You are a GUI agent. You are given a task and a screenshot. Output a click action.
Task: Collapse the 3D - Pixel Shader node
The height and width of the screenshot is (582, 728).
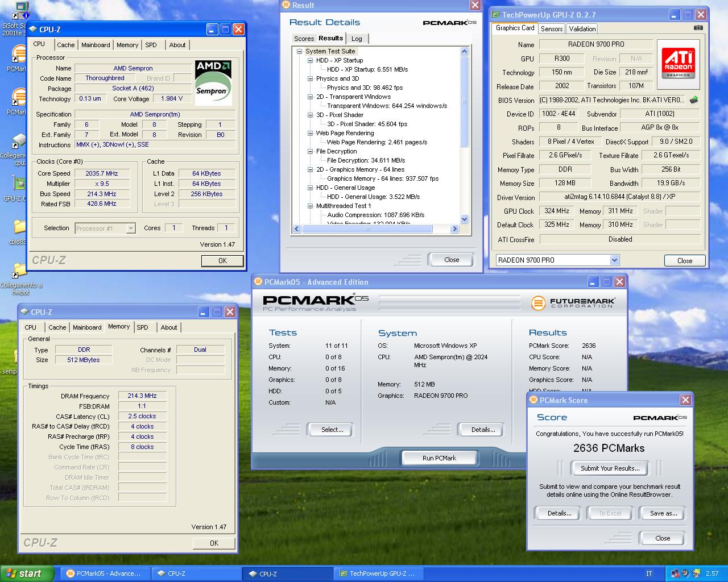310,115
